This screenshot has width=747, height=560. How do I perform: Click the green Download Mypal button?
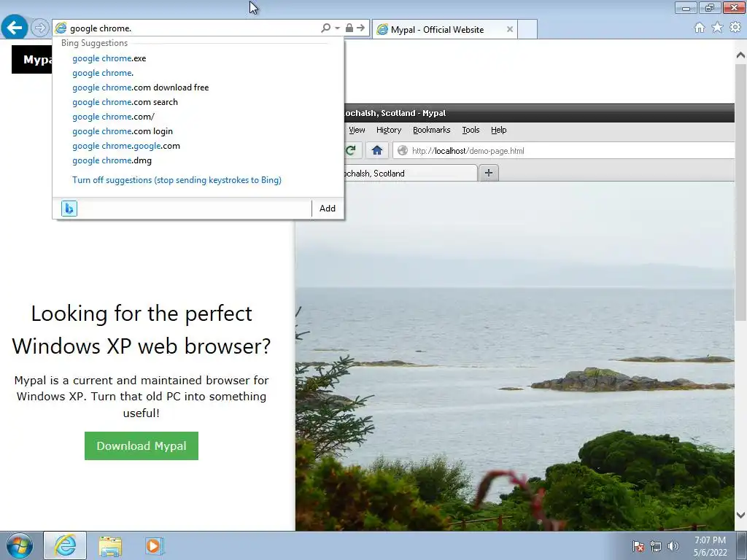142,446
